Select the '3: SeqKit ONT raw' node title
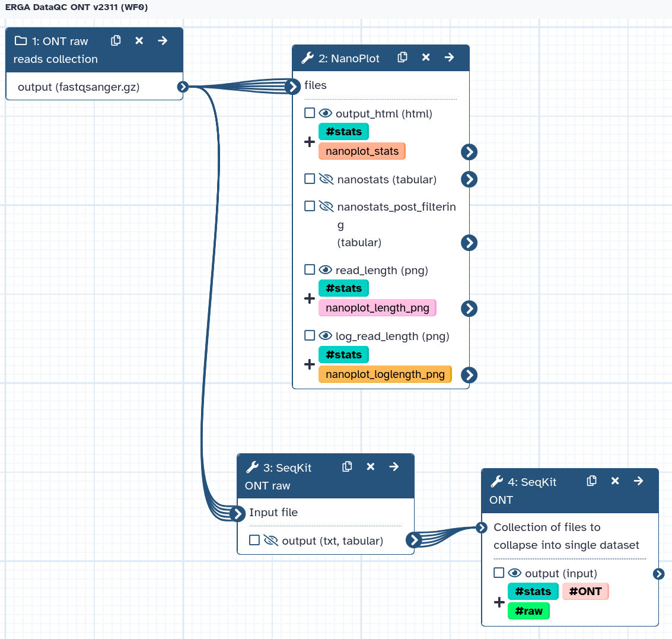This screenshot has width=672, height=639. [x=279, y=476]
